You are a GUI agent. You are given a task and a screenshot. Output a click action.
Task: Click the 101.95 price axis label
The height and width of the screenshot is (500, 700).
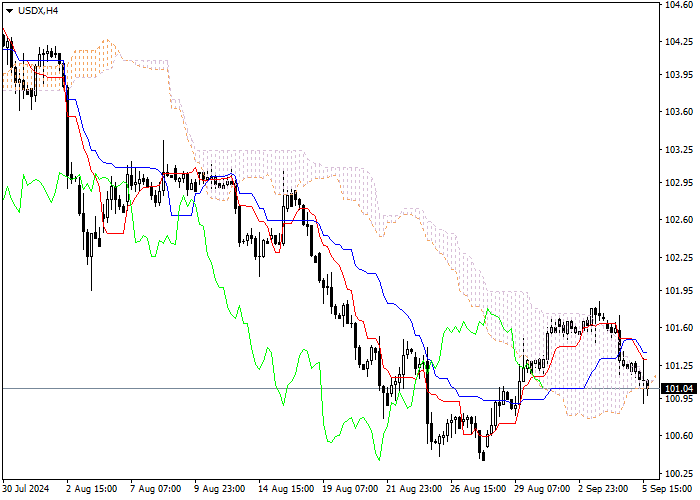point(679,290)
